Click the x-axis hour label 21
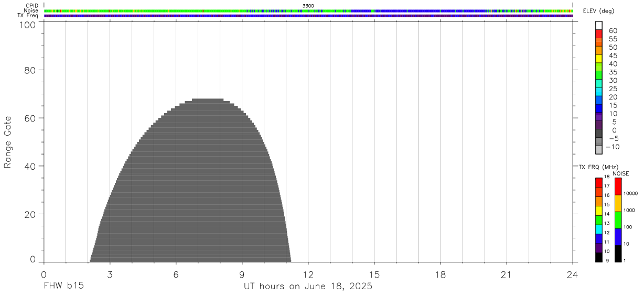 507,274
